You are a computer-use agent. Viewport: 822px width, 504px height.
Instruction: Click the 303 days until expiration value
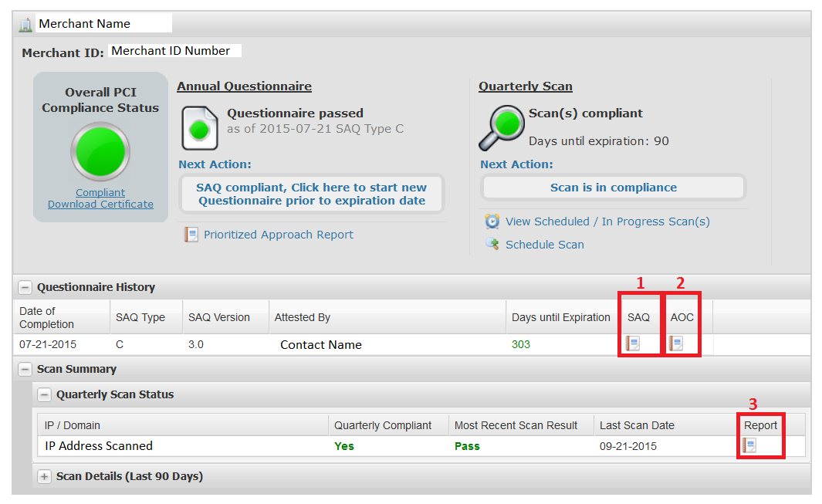521,344
